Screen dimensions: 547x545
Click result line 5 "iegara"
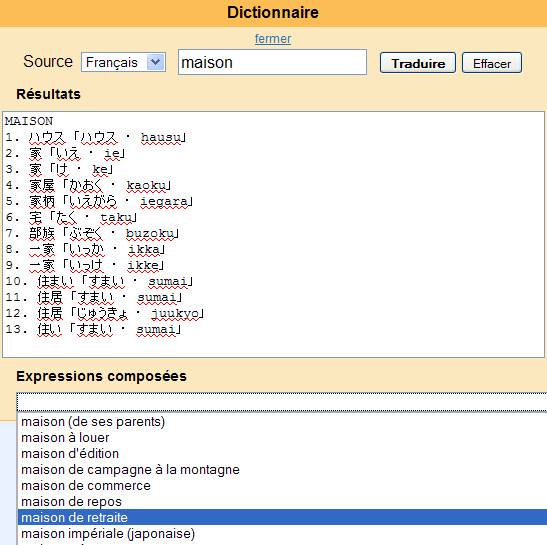(x=99, y=201)
